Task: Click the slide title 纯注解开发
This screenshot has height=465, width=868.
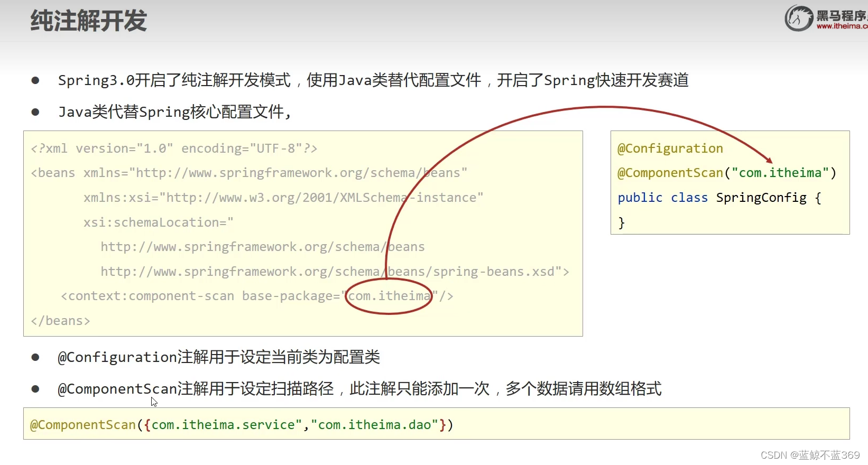Action: coord(89,21)
